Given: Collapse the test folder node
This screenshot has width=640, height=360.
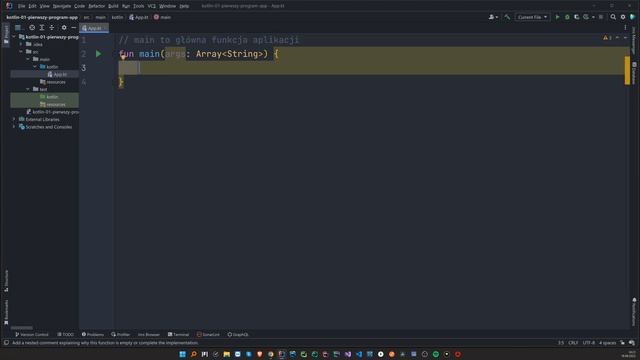Looking at the screenshot, I should pos(28,89).
